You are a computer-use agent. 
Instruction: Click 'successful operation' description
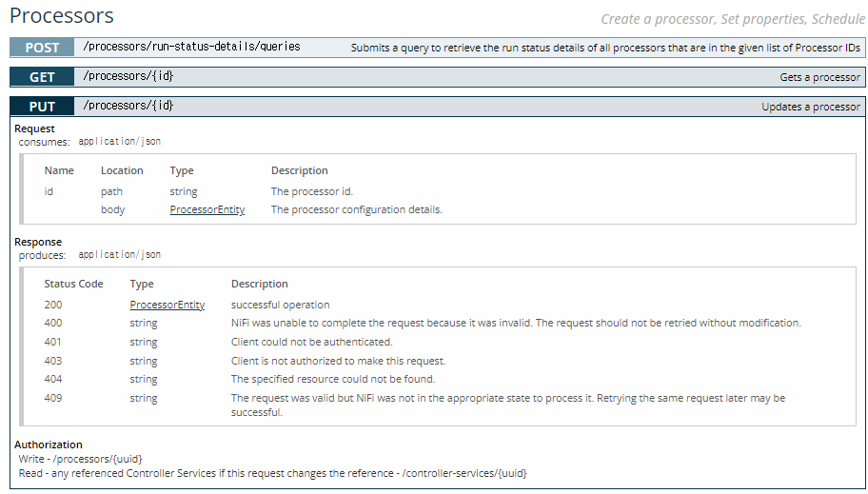[280, 305]
